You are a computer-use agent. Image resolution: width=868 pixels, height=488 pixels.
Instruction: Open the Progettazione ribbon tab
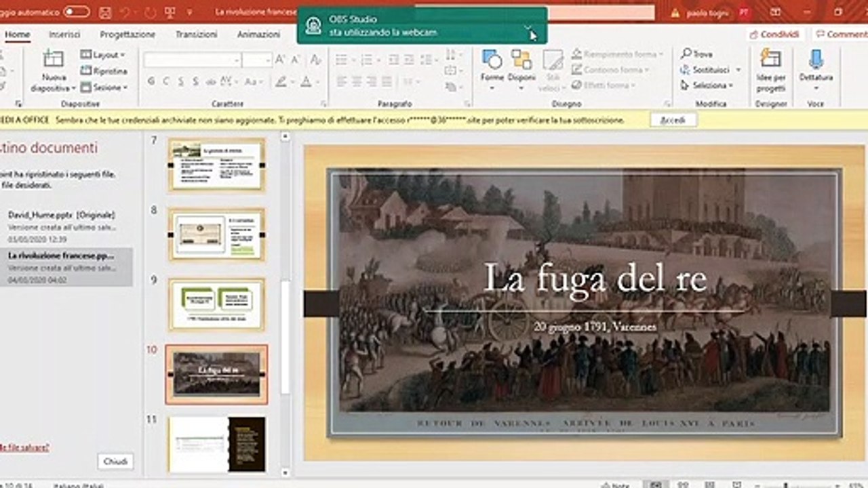click(127, 35)
